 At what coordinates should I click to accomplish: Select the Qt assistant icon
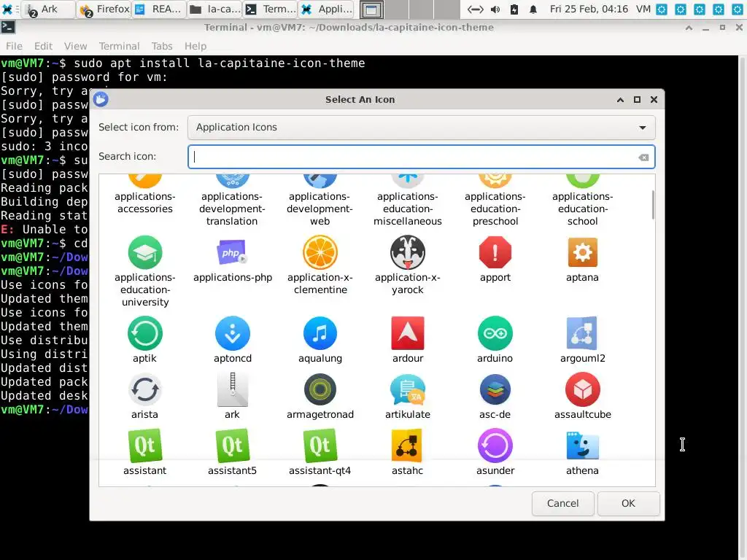[x=145, y=446]
